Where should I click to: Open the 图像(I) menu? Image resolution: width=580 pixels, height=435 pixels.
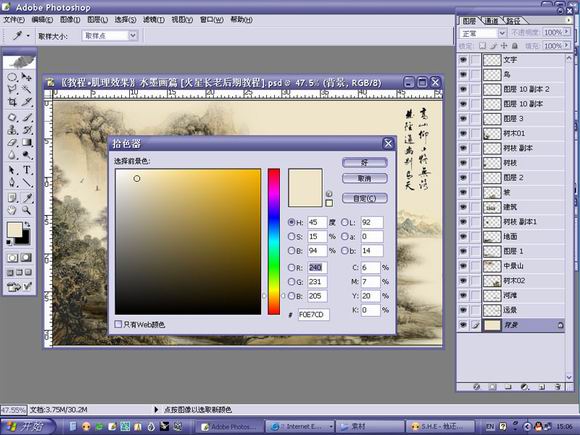pyautogui.click(x=70, y=20)
